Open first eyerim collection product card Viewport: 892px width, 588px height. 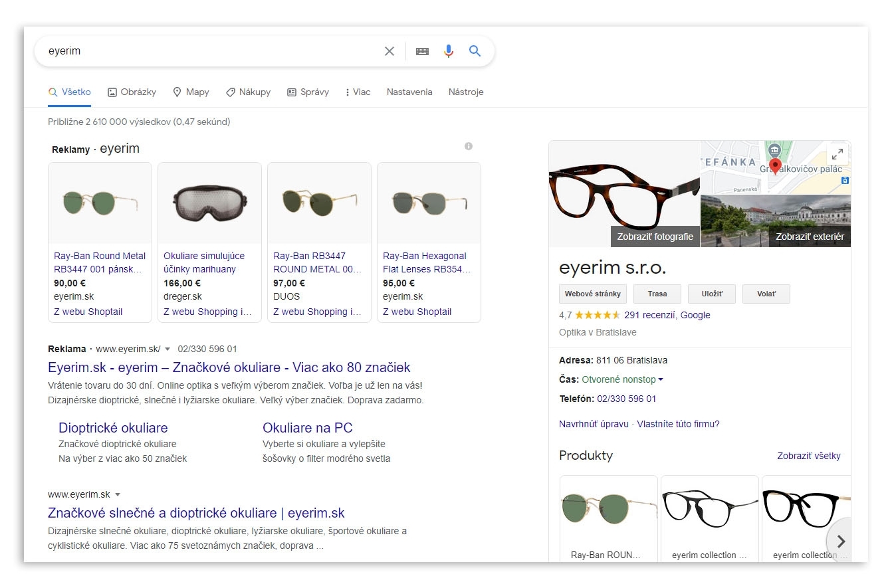click(709, 518)
